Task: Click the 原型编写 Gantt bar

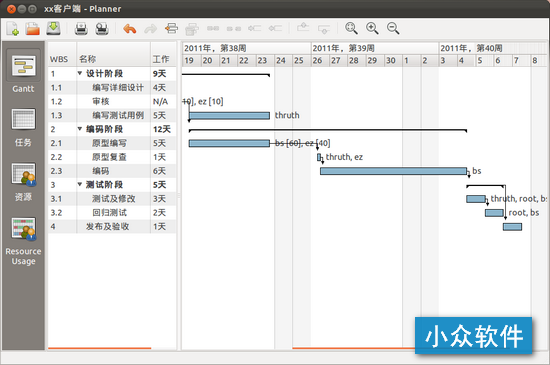Action: (x=229, y=143)
